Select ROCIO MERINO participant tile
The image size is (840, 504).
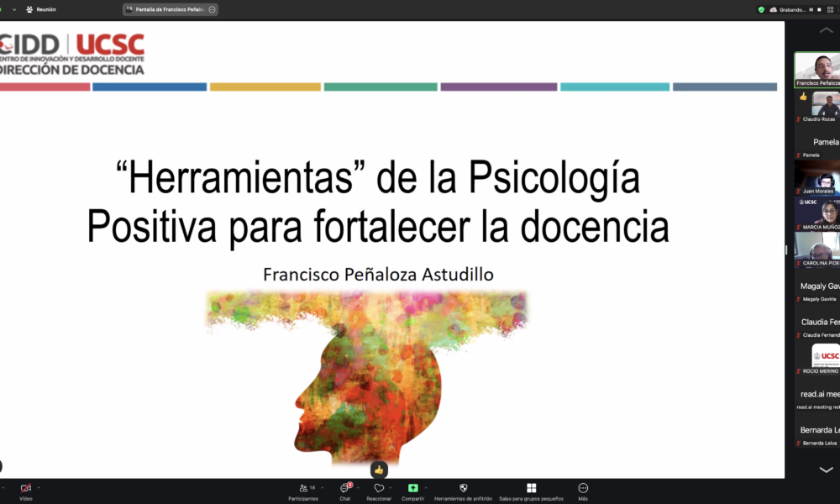coord(817,358)
